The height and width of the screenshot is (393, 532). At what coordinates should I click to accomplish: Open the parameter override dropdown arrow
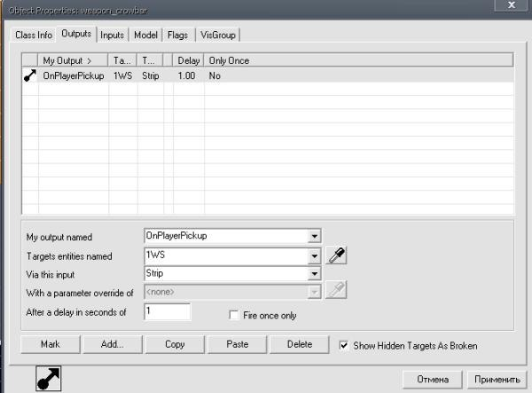(x=315, y=292)
